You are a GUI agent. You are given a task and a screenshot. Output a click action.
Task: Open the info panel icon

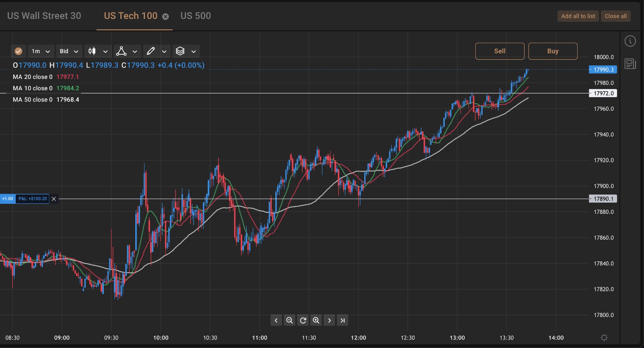click(x=630, y=41)
